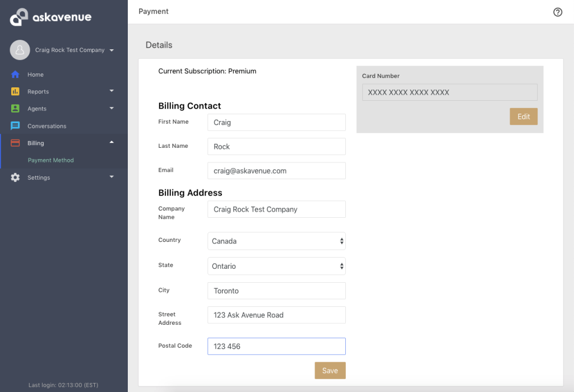Screen dimensions: 574x392
Task: Click the 'Last login: 02:13:00 (EST)' text
Action: [x=63, y=385]
